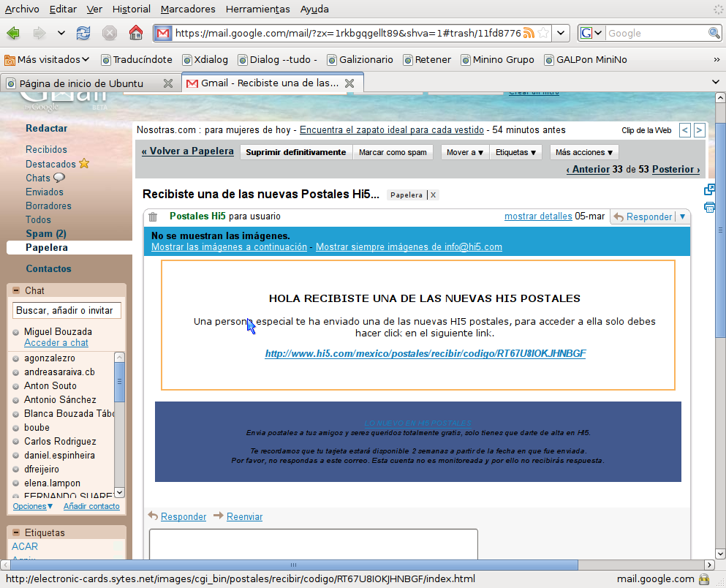Close the Gmail tab
This screenshot has height=588, width=726.
coord(349,83)
